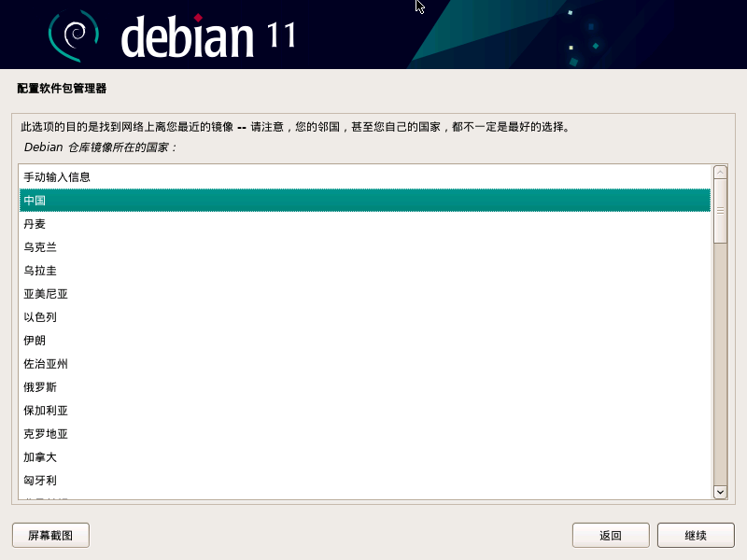Choose 俄罗斯 as mirror country
This screenshot has width=747, height=560.
41,387
